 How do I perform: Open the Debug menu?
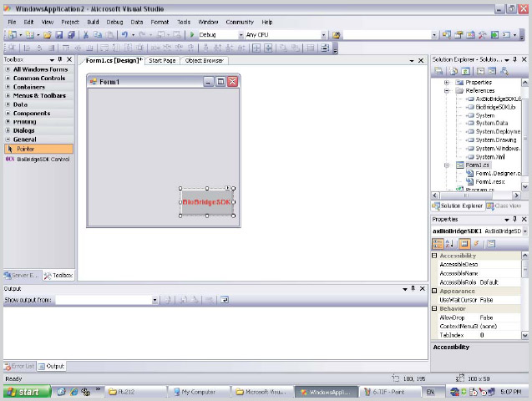(x=114, y=22)
